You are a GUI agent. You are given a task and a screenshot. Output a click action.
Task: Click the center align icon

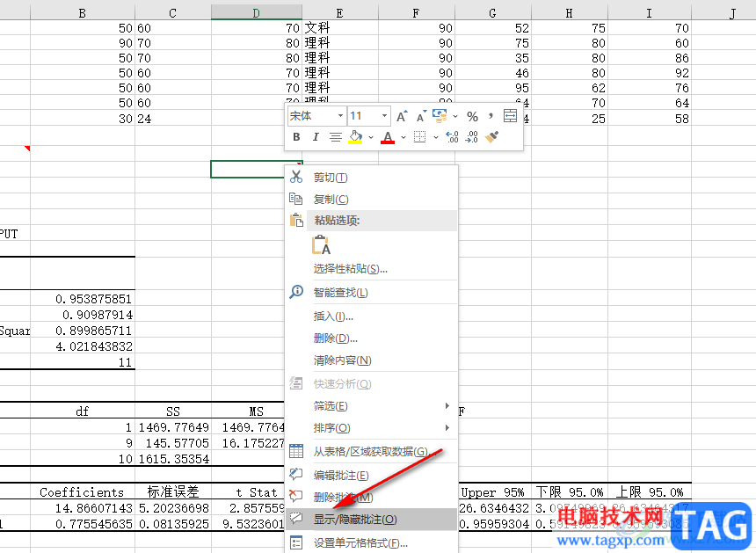point(335,137)
